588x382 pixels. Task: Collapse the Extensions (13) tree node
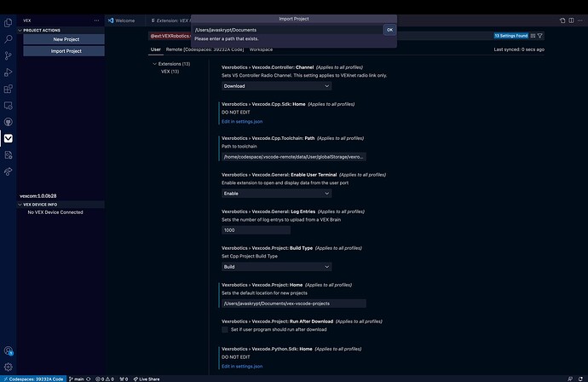point(154,64)
